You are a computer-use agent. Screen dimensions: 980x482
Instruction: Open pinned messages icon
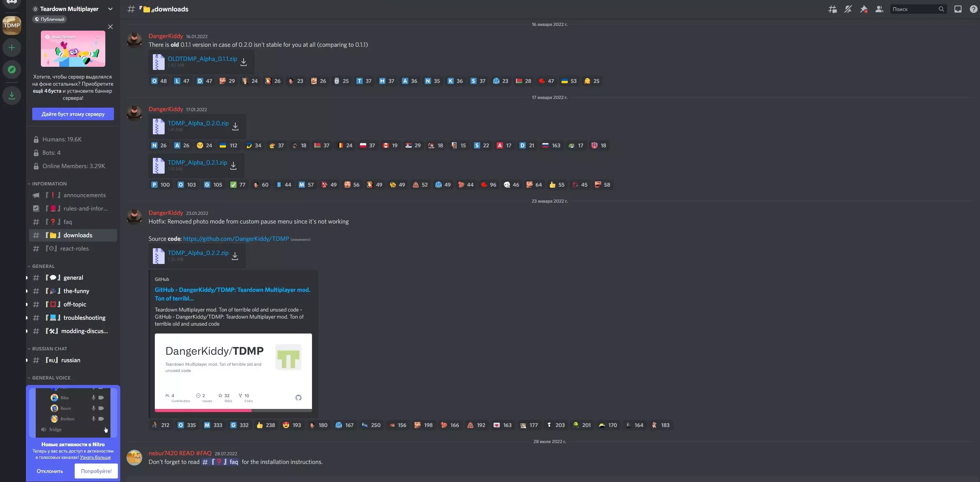864,9
